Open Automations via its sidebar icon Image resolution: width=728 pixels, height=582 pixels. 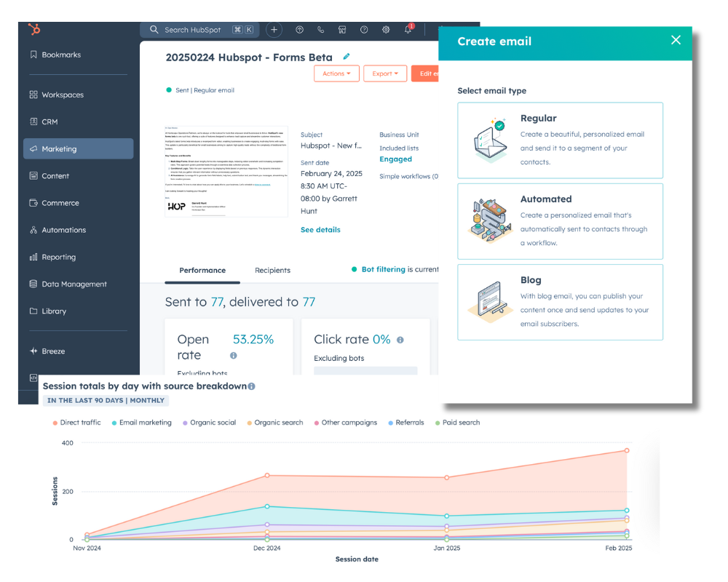tap(33, 230)
